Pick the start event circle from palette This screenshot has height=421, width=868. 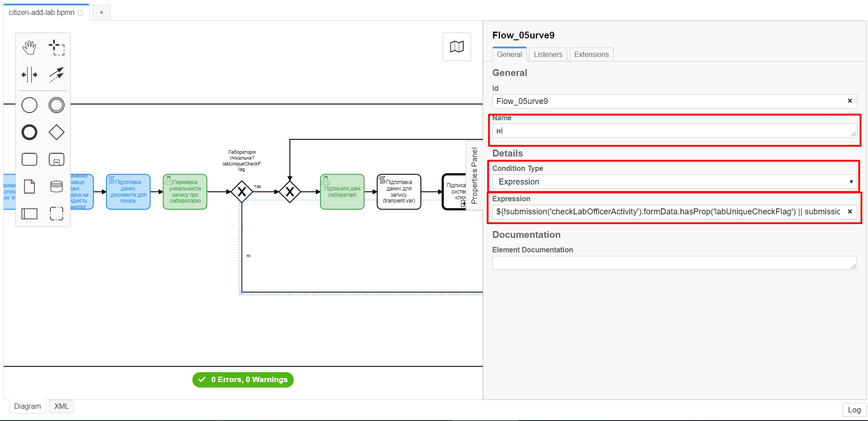click(x=29, y=105)
